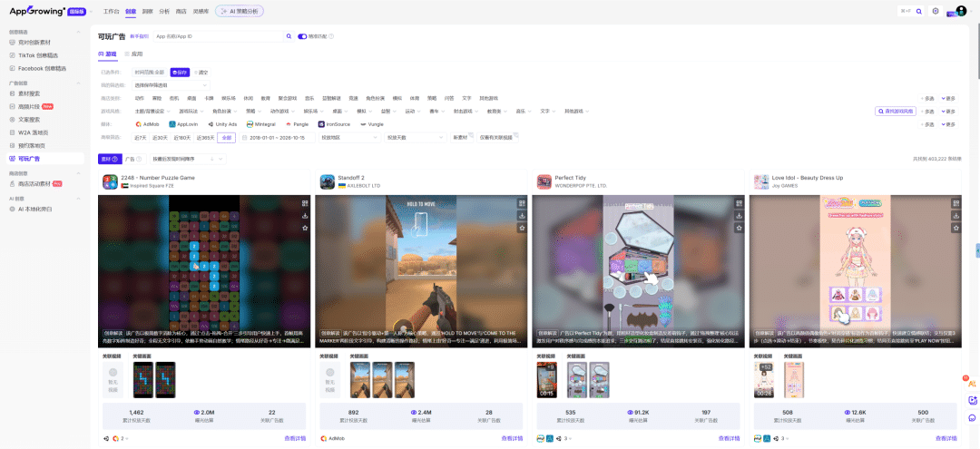Select the 近7天 time range option
Viewport: 980px width, 449px height.
tap(140, 137)
